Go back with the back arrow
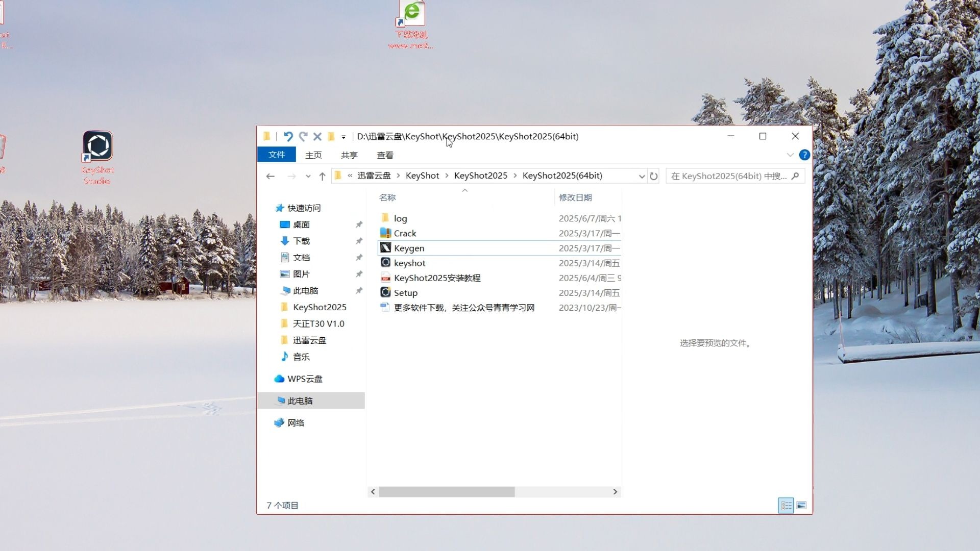This screenshot has height=551, width=980. pyautogui.click(x=271, y=176)
